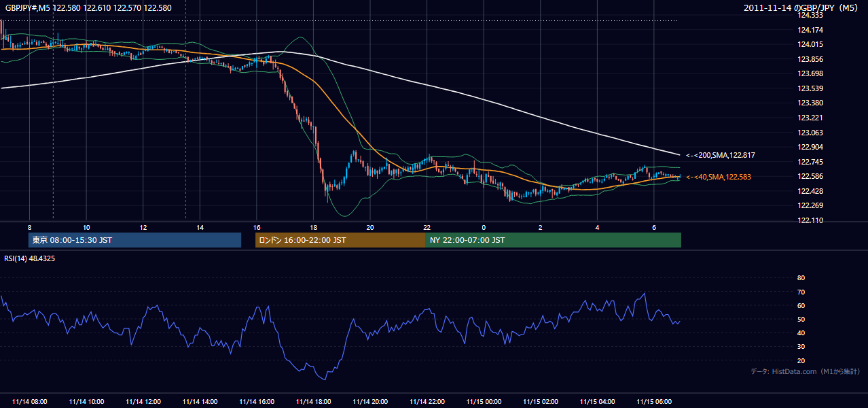
Task: Click the 11/14 12:00 bottom time label
Action: tap(143, 402)
